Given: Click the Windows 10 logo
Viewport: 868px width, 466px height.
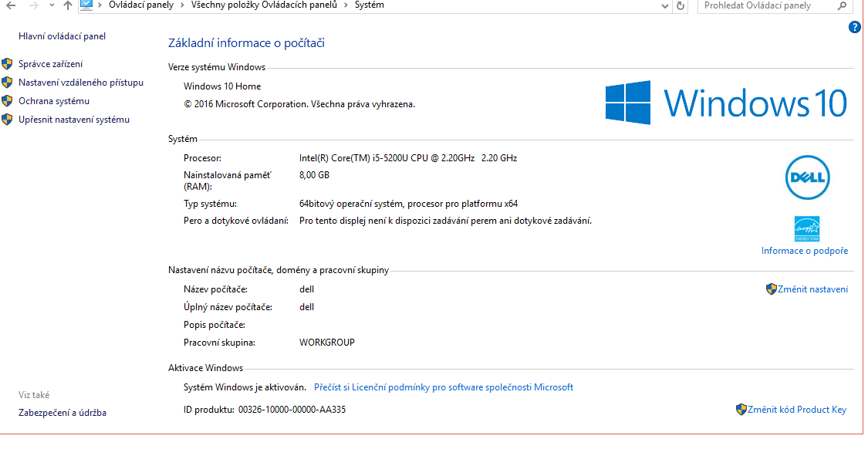Looking at the screenshot, I should [726, 103].
